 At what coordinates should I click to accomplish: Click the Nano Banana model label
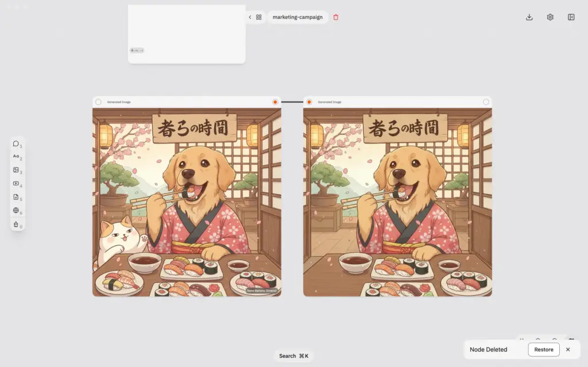pos(261,290)
